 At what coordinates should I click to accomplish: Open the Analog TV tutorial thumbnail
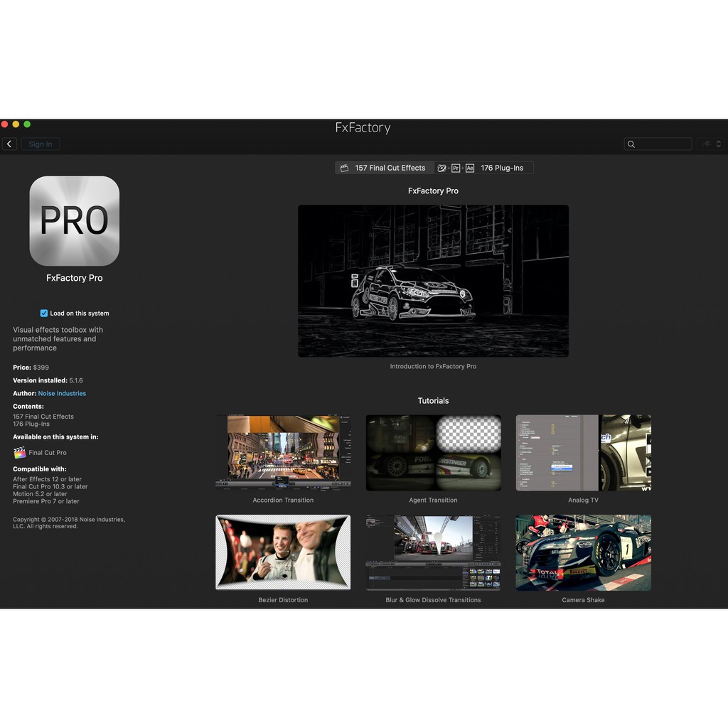click(583, 453)
